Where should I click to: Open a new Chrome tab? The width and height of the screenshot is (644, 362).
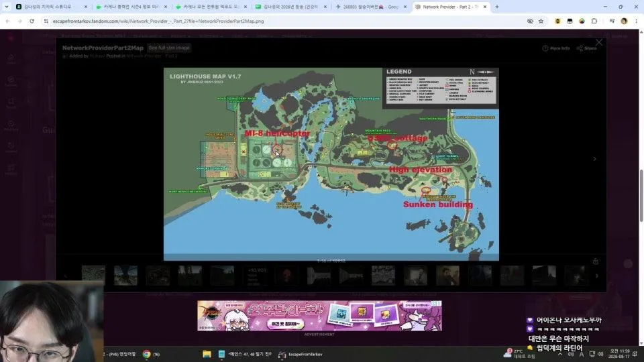click(497, 7)
